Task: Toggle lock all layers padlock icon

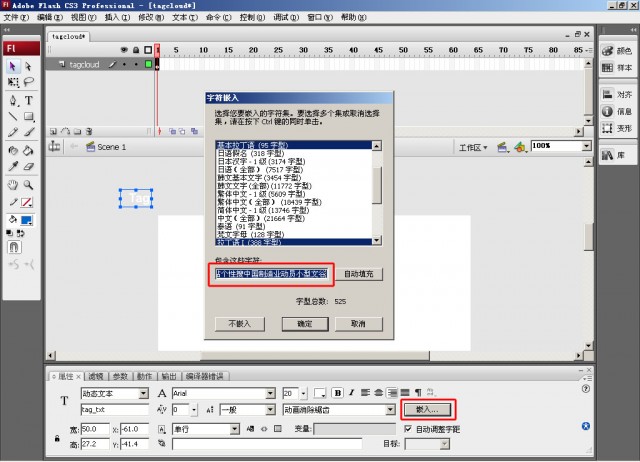Action: 136,50
